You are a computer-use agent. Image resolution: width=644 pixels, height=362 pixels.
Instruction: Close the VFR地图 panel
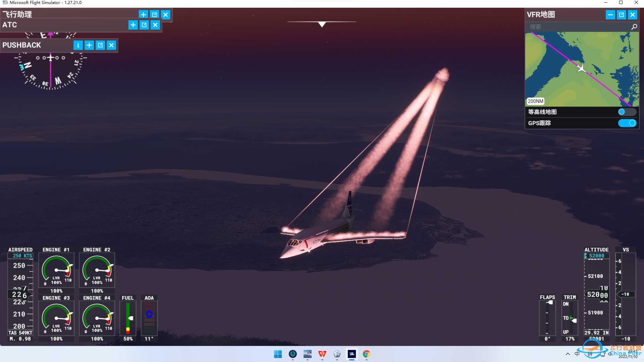coord(633,15)
